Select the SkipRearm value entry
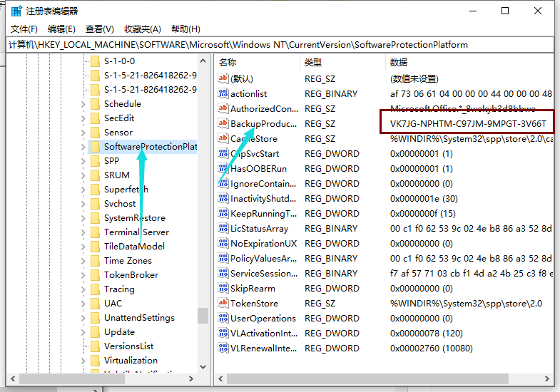 253,289
